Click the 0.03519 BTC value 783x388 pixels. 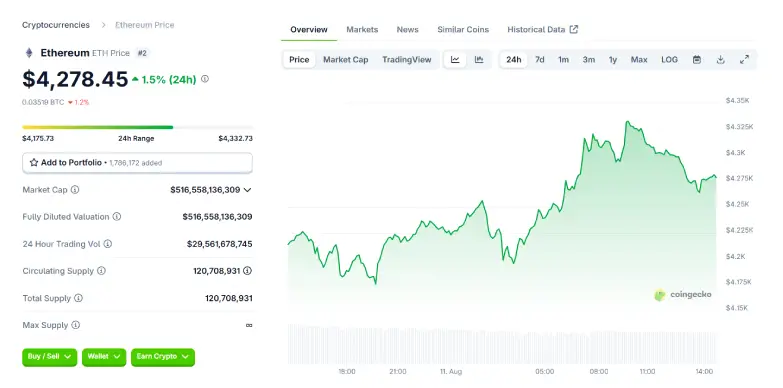click(43, 102)
